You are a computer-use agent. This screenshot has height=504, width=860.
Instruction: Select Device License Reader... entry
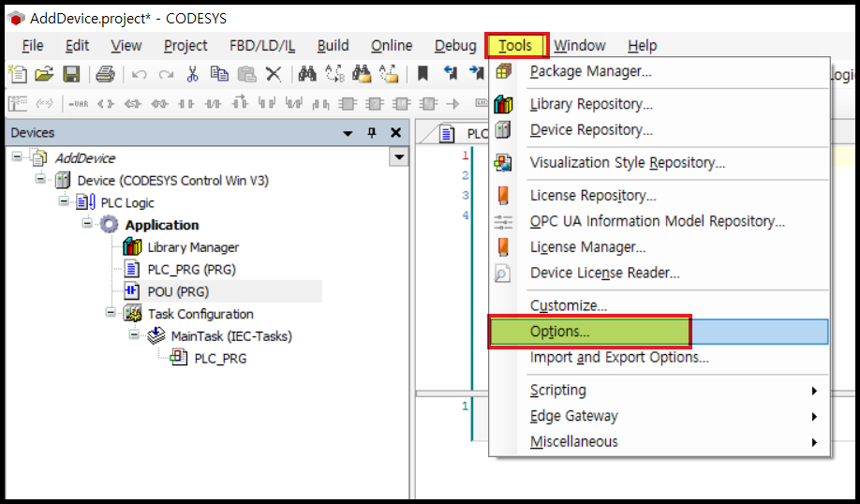pyautogui.click(x=659, y=274)
